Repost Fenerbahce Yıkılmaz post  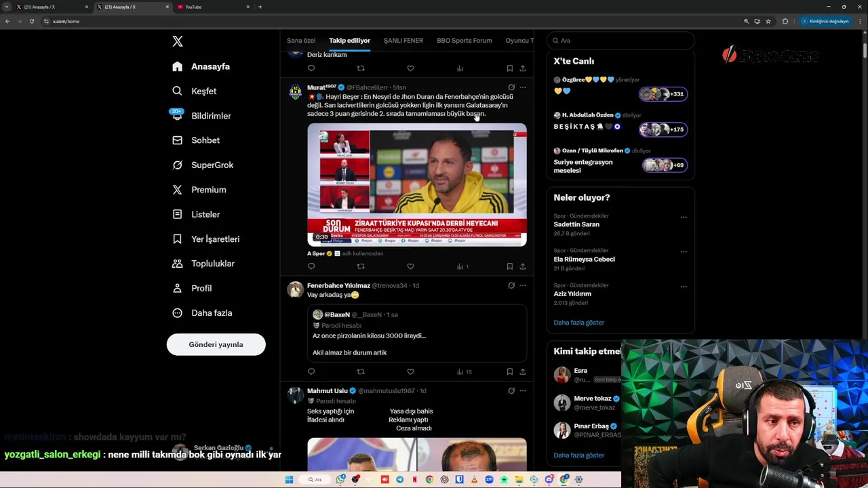click(361, 371)
